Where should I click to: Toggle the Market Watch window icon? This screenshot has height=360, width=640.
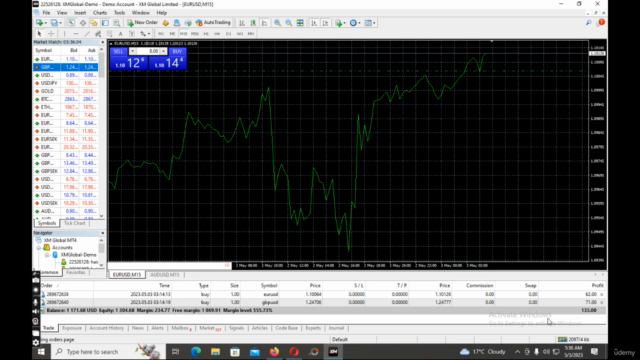[71, 23]
